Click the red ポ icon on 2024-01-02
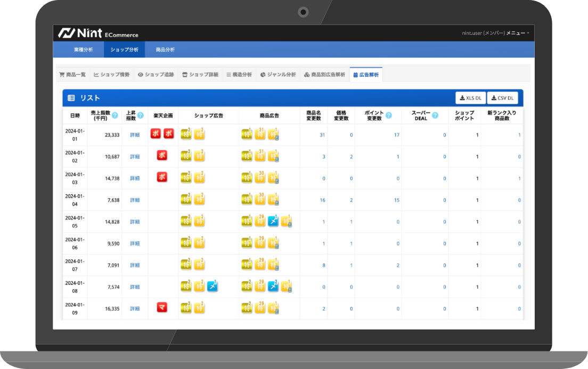The image size is (588, 369). pyautogui.click(x=162, y=155)
